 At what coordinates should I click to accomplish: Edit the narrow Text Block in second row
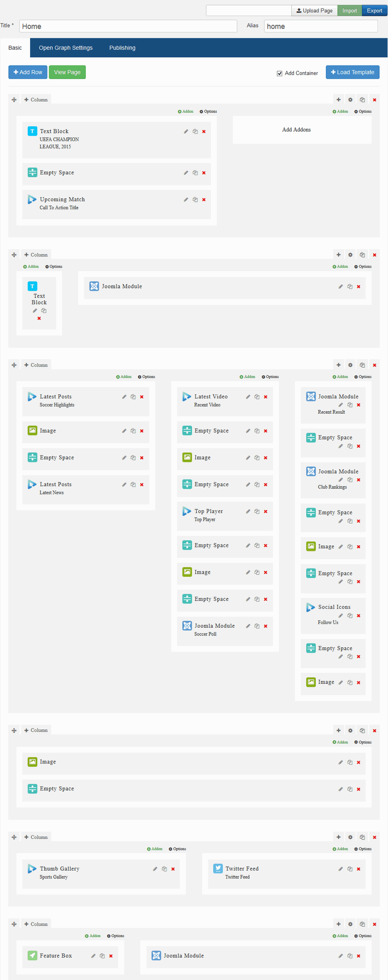click(x=35, y=311)
